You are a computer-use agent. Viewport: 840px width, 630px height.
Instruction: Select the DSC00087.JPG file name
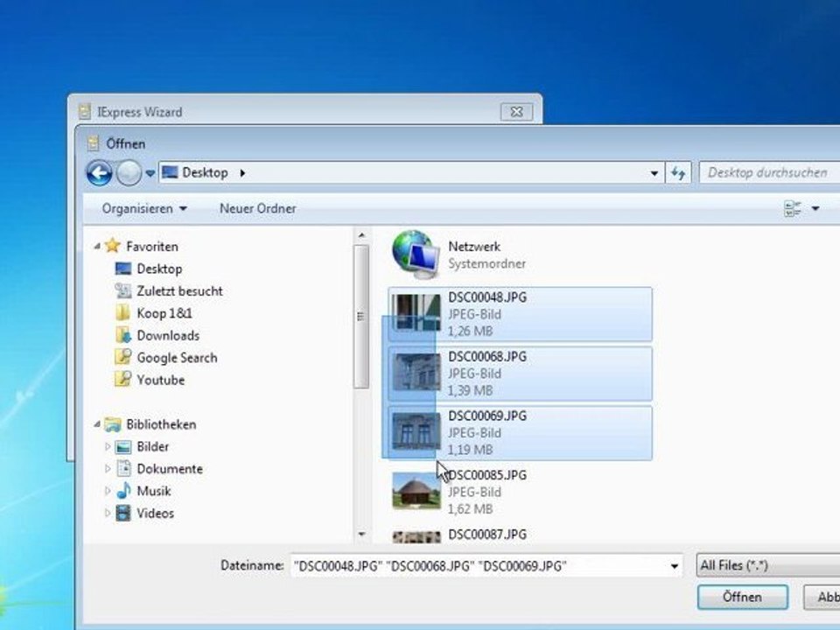[487, 534]
